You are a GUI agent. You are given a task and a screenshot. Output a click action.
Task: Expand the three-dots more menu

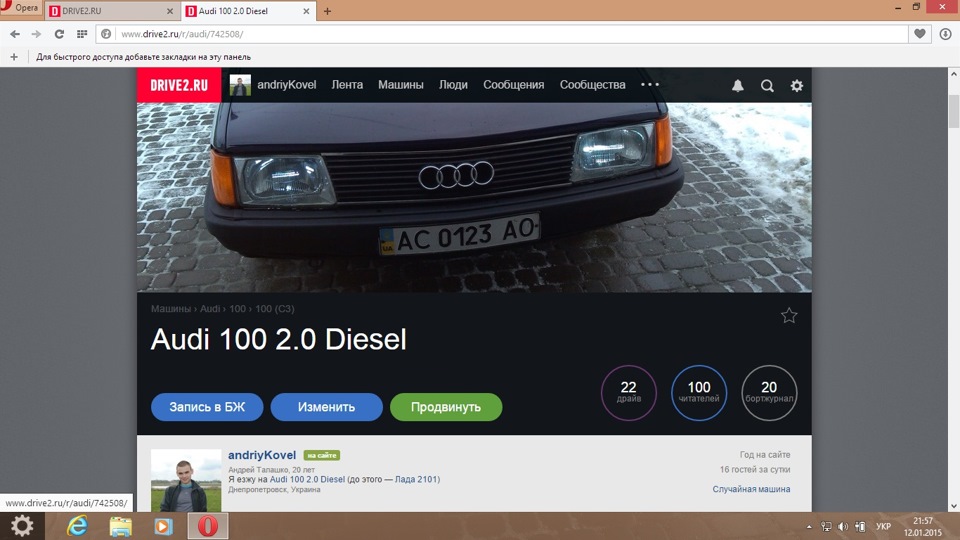(x=650, y=84)
